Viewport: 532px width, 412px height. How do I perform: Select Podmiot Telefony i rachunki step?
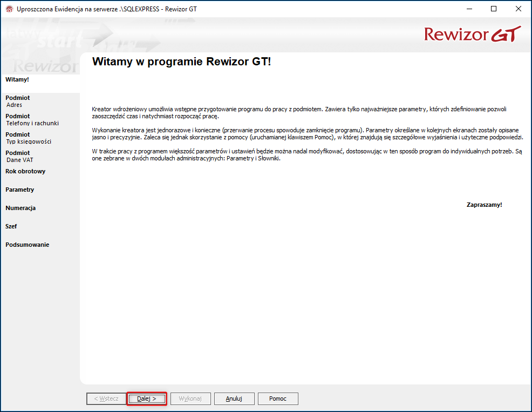[32, 119]
